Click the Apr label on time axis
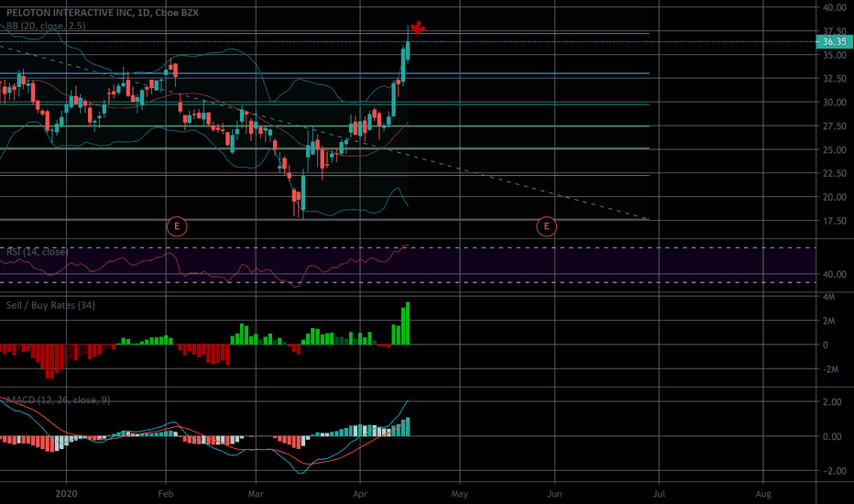 [x=360, y=494]
